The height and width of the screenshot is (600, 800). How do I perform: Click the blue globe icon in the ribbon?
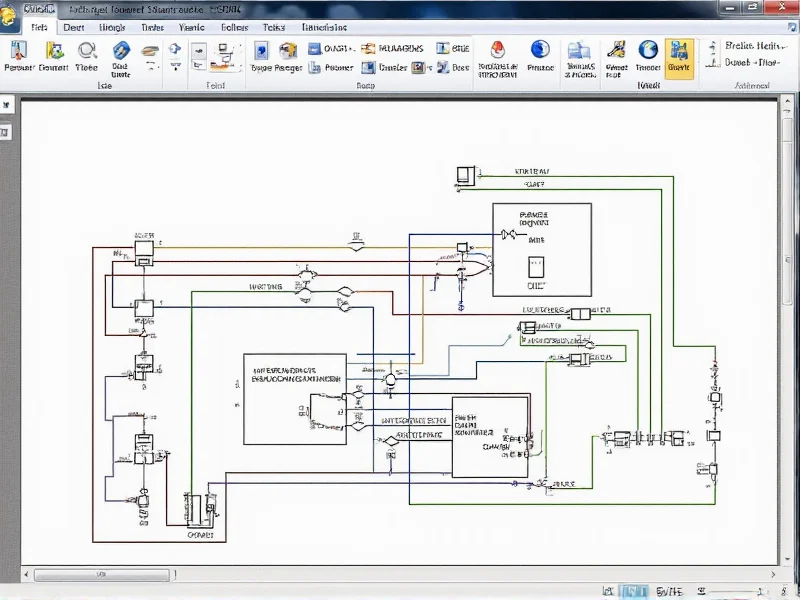click(x=539, y=50)
